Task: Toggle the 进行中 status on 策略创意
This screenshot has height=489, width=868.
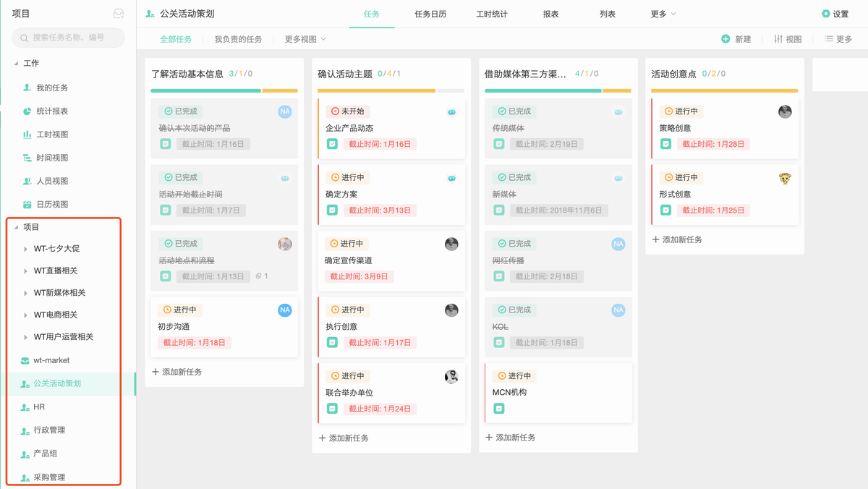Action: (x=681, y=111)
